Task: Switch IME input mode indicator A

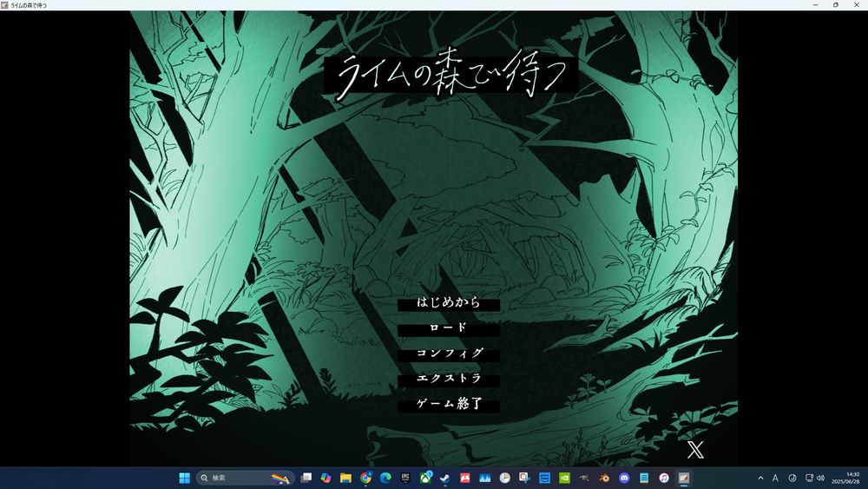Action: click(x=775, y=478)
